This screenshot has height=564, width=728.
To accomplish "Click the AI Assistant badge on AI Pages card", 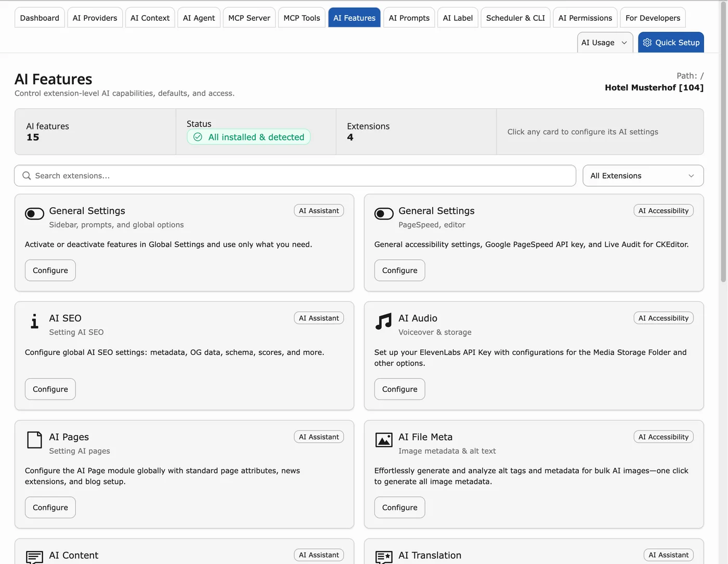I will 319,437.
